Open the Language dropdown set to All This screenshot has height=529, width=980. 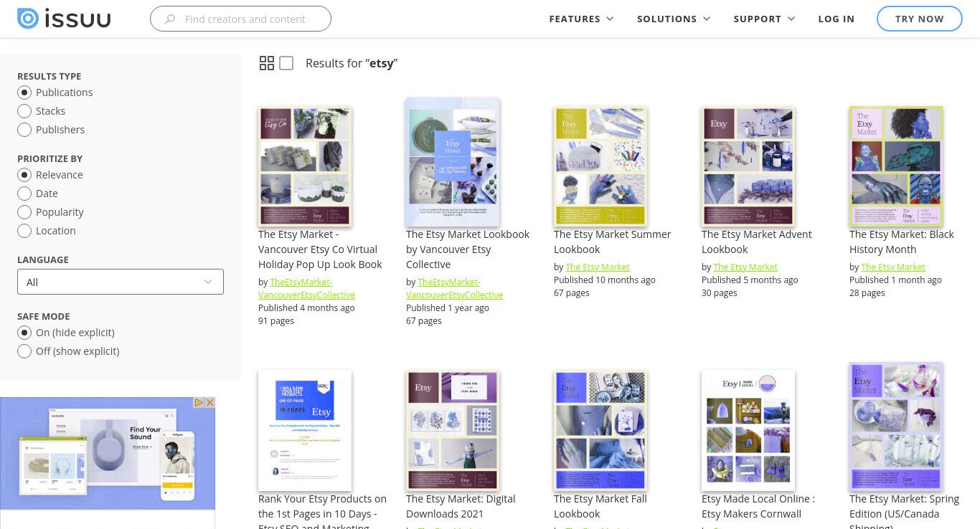(121, 282)
